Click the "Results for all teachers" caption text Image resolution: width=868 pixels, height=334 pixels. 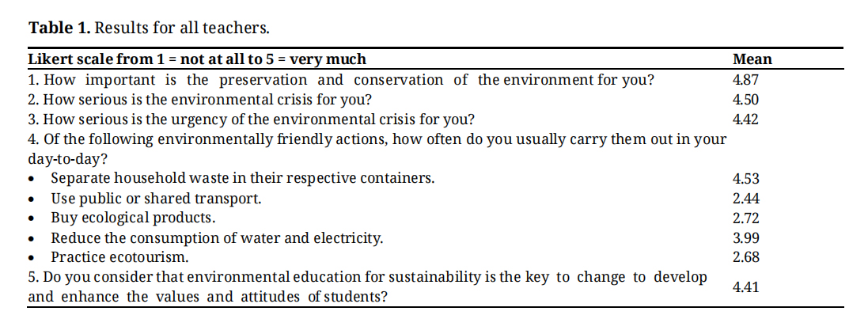click(183, 28)
